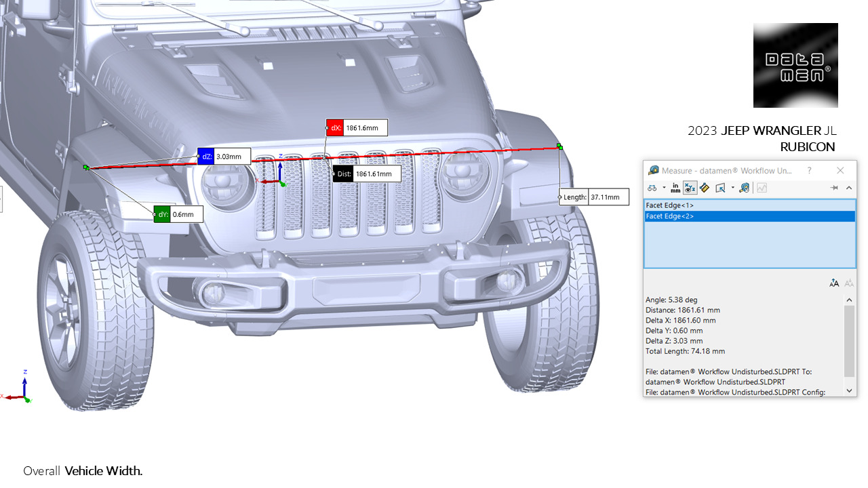The width and height of the screenshot is (868, 488).
Task: Open Measure dialog help question mark
Action: coord(810,171)
